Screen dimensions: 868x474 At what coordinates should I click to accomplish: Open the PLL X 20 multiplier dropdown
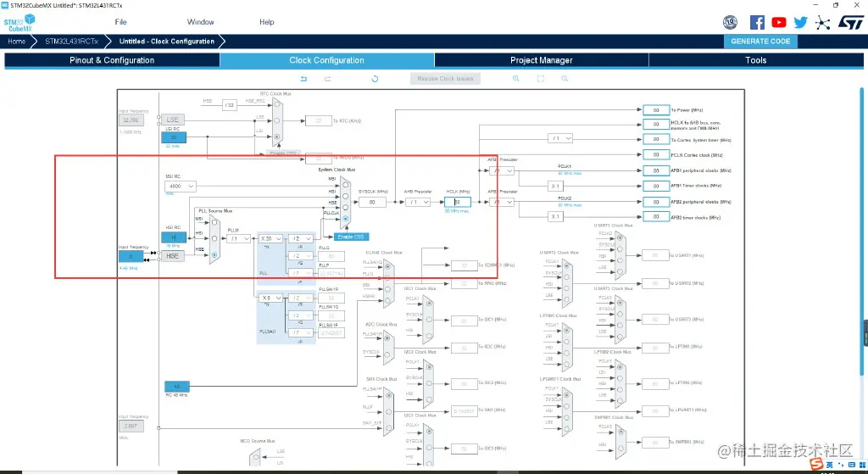[271, 238]
